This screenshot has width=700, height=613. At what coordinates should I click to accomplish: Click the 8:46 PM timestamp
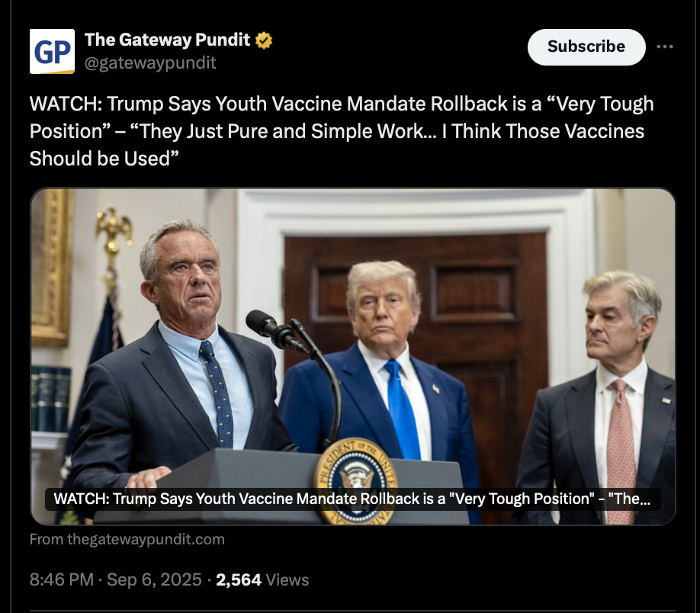(x=62, y=579)
